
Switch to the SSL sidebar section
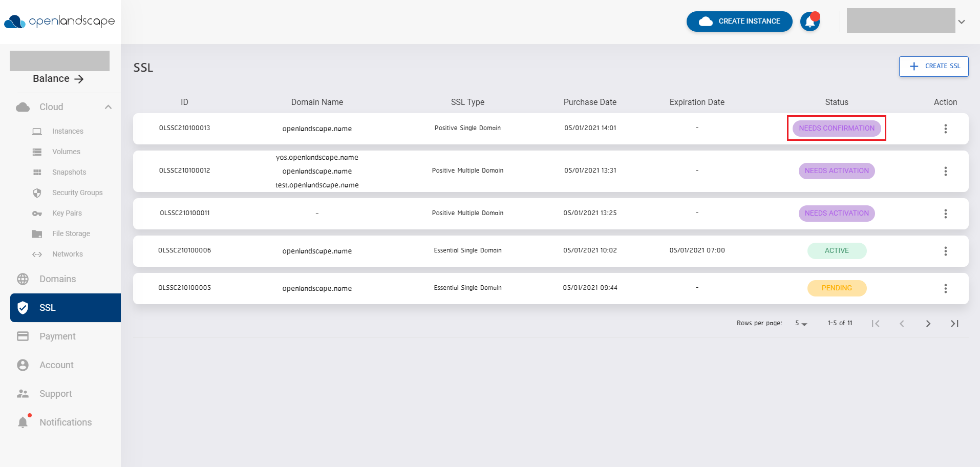click(47, 307)
